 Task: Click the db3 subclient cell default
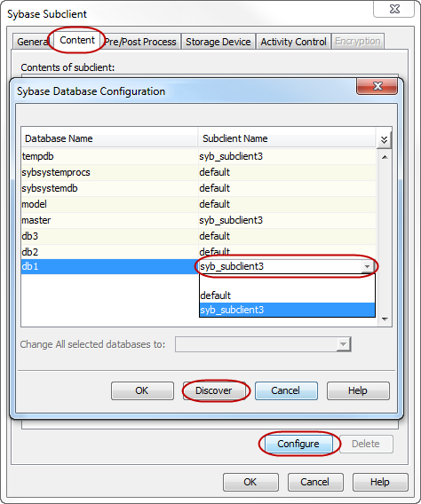click(x=287, y=236)
